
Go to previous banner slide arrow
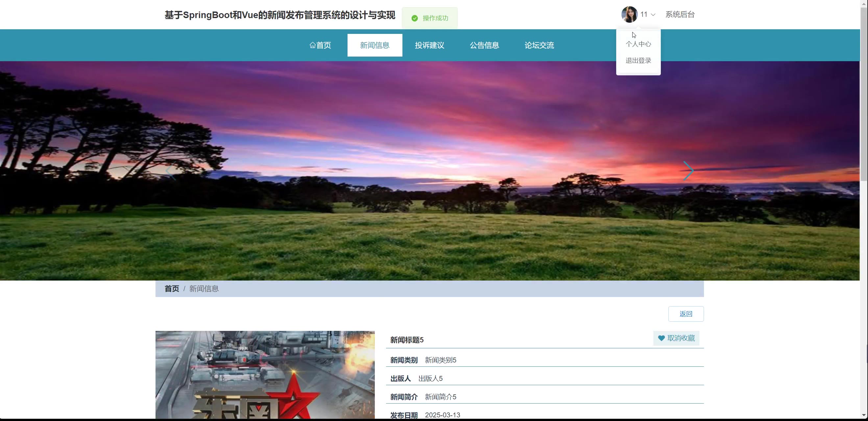[x=171, y=171]
